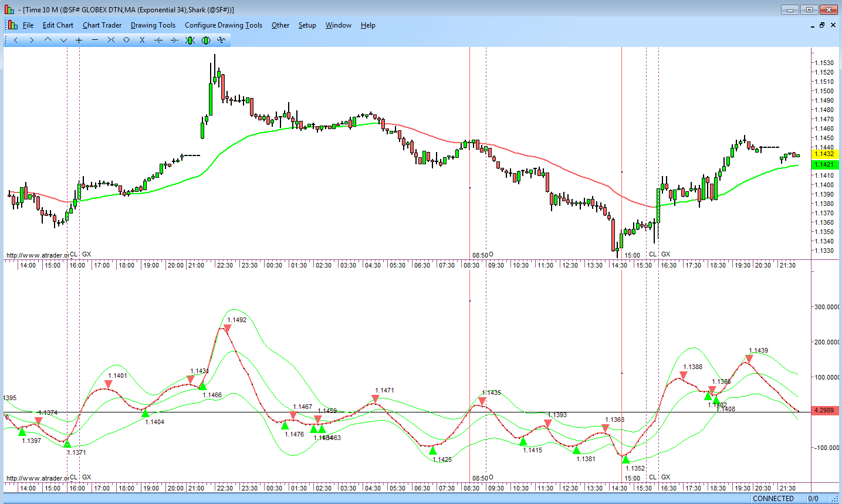Click the wave line toolbar icon
Image resolution: width=842 pixels, height=504 pixels.
pos(221,40)
